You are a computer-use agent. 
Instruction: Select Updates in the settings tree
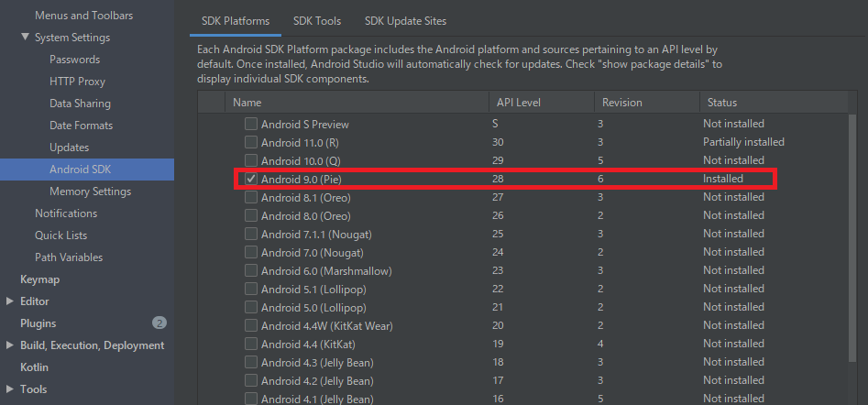[69, 148]
